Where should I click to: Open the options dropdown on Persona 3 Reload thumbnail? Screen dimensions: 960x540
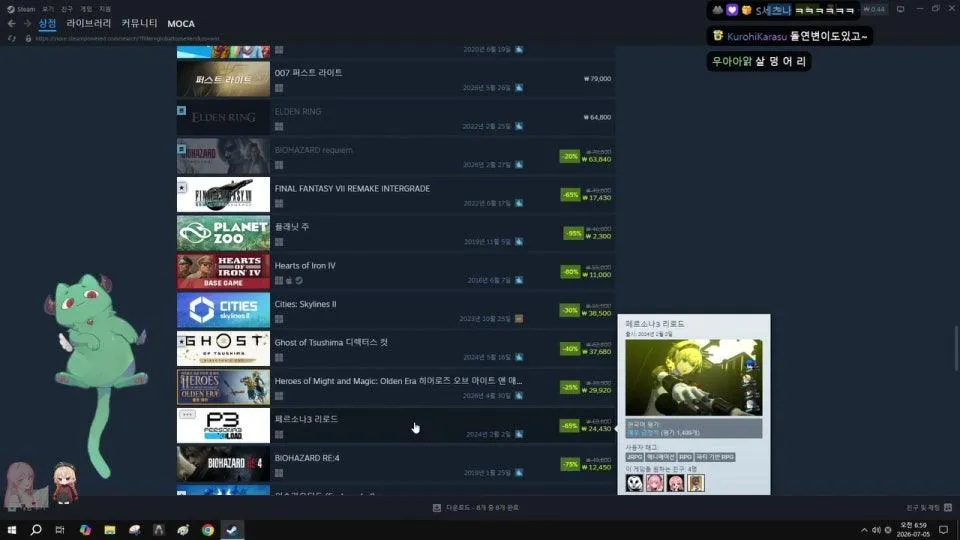tap(187, 414)
